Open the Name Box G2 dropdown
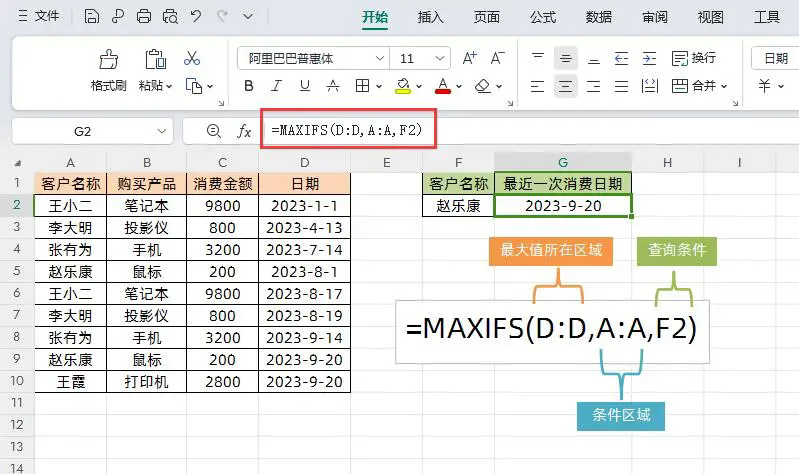 pos(162,131)
